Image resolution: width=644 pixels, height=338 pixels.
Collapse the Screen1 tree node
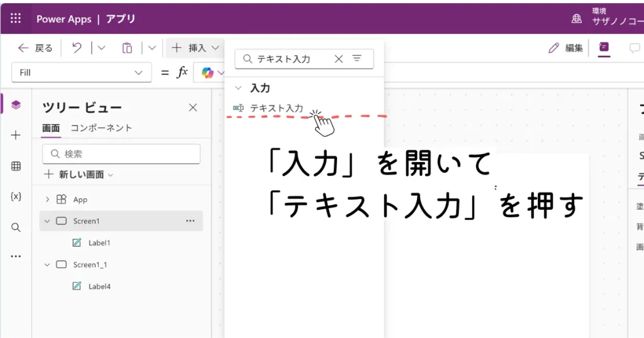pyautogui.click(x=47, y=221)
